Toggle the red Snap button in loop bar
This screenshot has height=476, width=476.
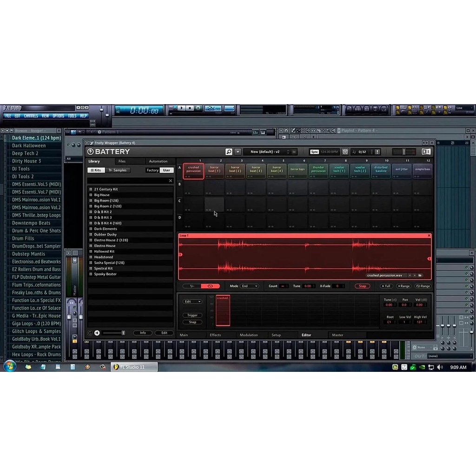click(362, 286)
